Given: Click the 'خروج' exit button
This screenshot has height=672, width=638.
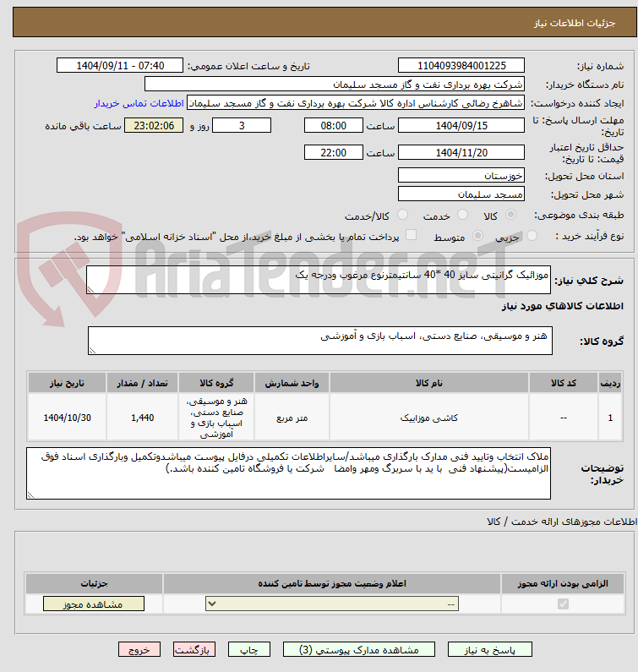Looking at the screenshot, I should [139, 649].
